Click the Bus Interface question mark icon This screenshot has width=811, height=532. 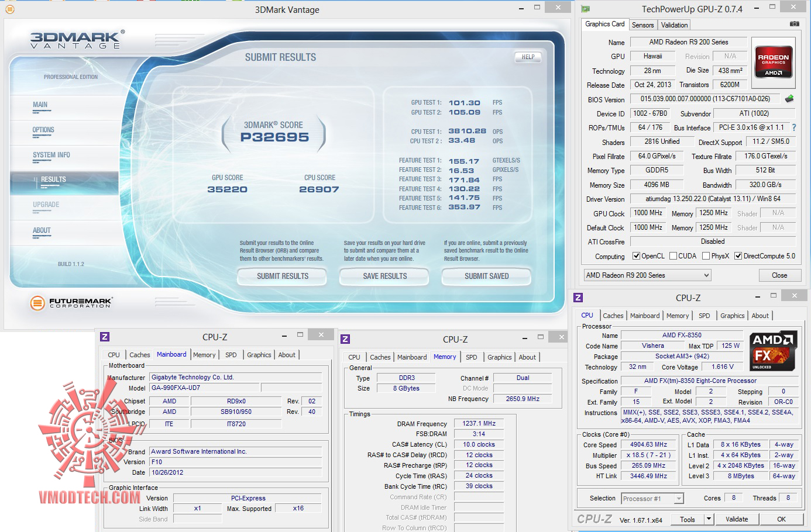(x=794, y=127)
